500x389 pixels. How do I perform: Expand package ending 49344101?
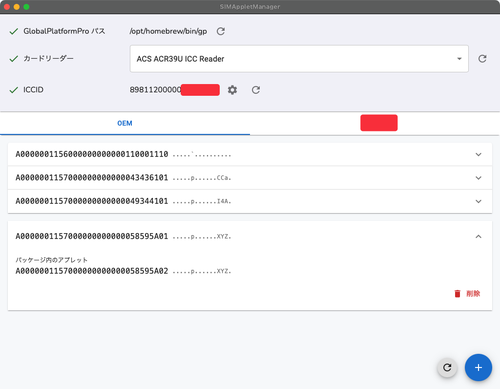coord(250,201)
